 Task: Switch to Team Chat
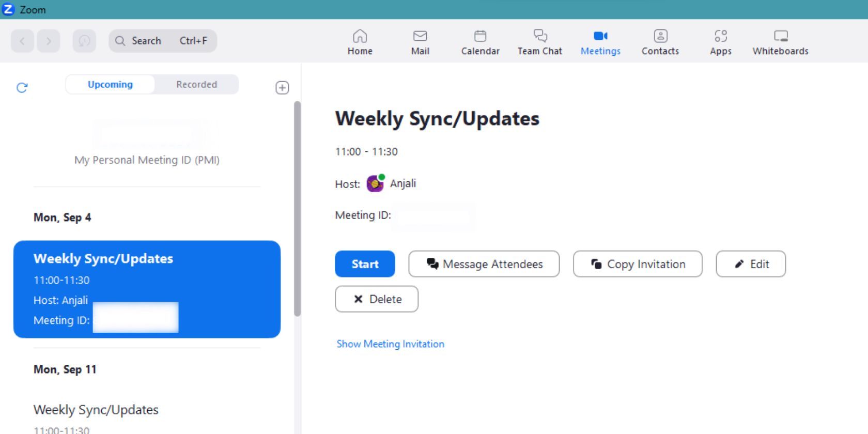tap(540, 42)
